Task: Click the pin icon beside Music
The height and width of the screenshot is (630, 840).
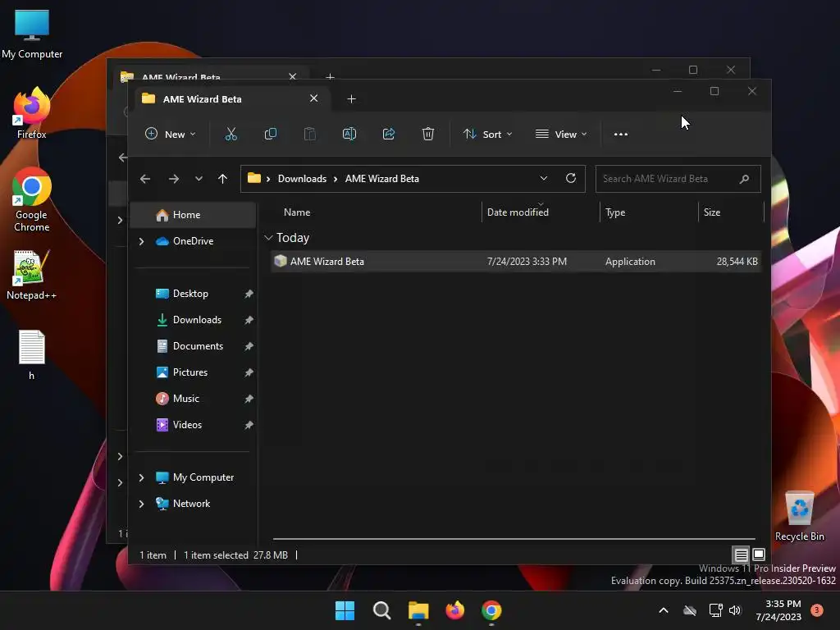Action: coord(249,399)
